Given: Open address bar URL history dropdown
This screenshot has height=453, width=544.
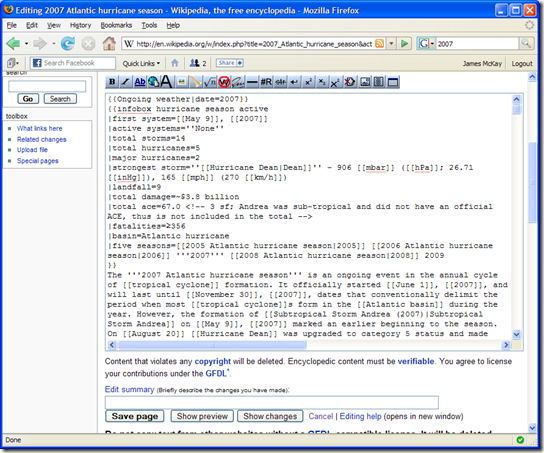Looking at the screenshot, I should [391, 44].
